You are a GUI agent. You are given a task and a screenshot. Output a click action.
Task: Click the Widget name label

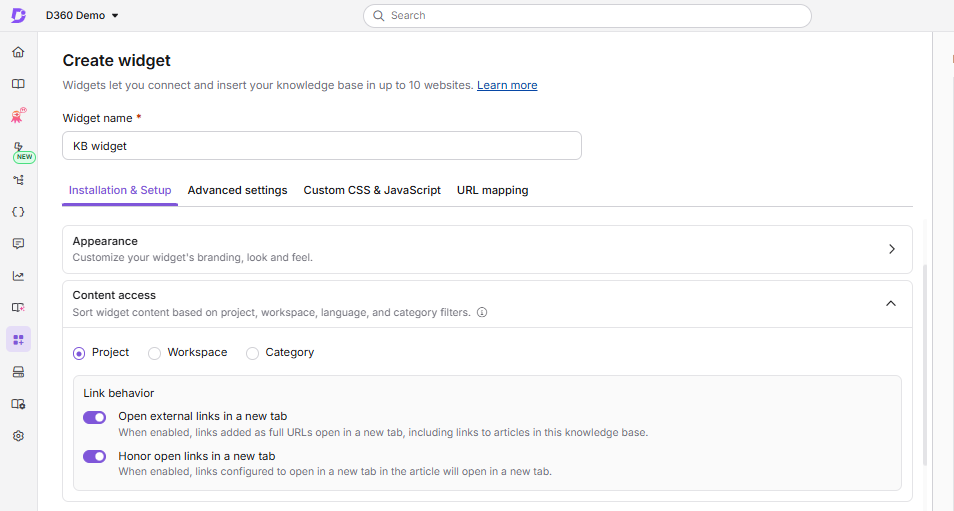[x=97, y=118]
